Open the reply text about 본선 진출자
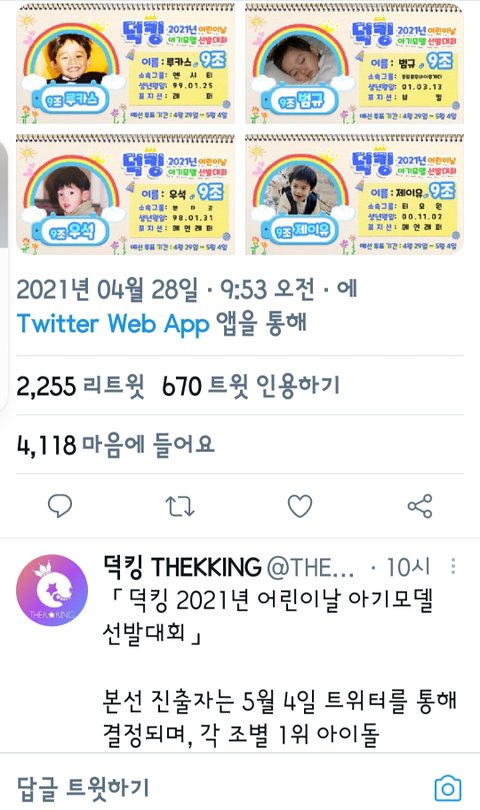Screen dimensions: 480x810 [279, 716]
